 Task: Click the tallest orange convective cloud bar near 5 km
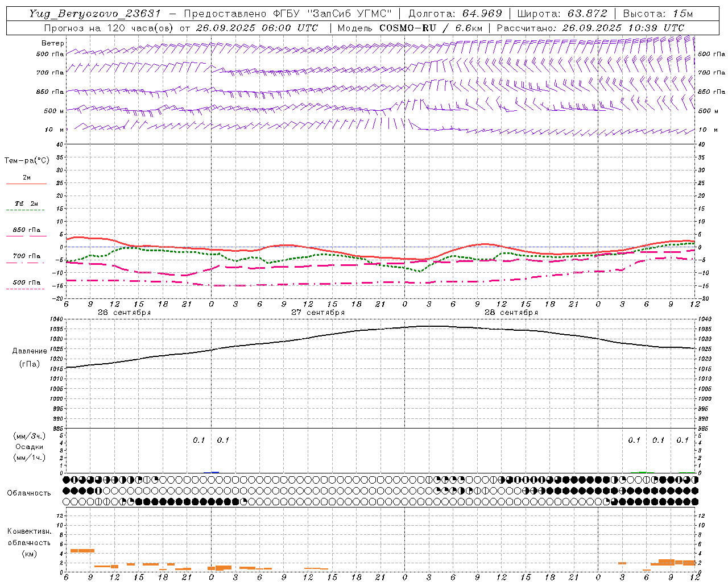click(x=82, y=550)
